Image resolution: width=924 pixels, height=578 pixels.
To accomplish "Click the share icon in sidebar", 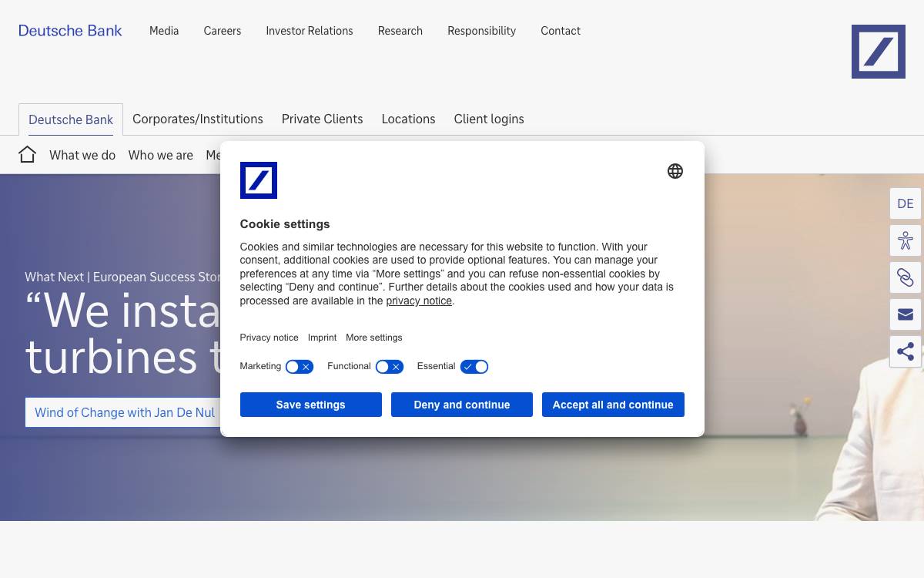I will (x=906, y=351).
